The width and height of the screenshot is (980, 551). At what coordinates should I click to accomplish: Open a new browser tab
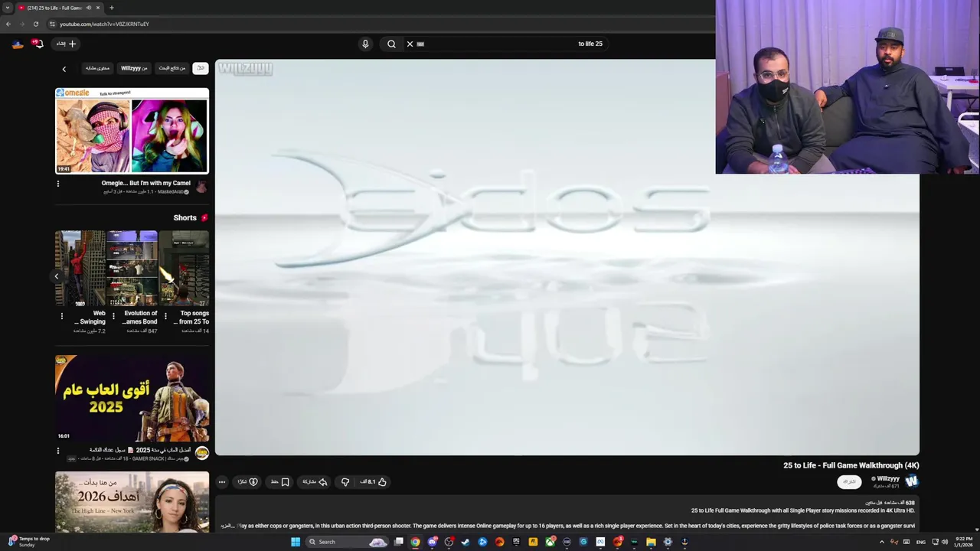pos(111,8)
